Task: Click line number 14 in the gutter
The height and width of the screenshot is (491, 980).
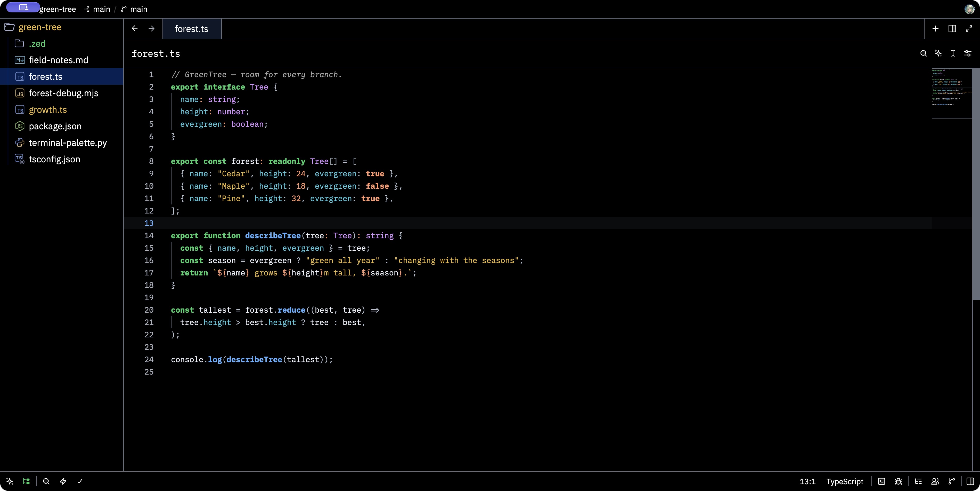Action: point(149,236)
